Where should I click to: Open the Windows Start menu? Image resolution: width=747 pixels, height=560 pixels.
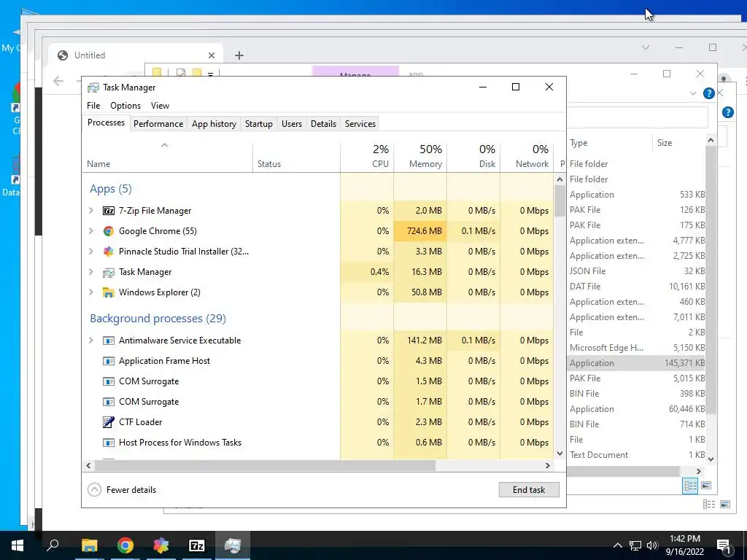click(18, 545)
